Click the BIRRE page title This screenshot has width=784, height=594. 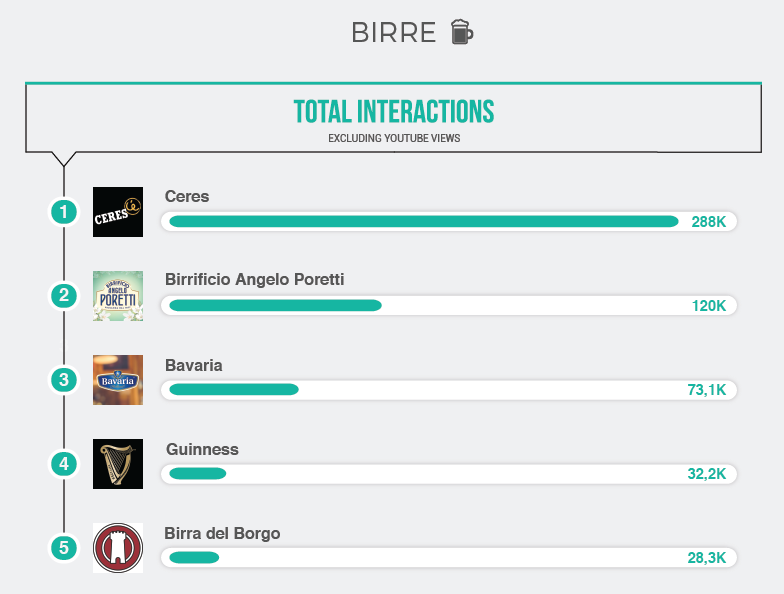(x=394, y=32)
